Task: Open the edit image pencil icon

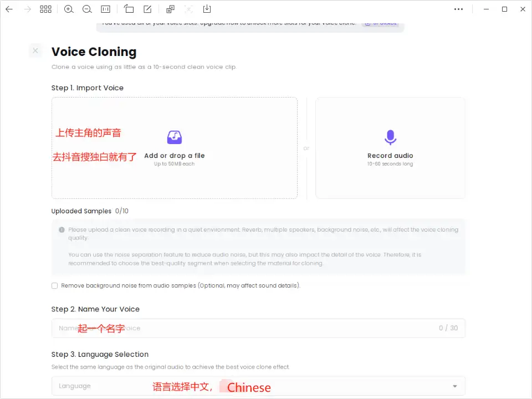Action: tap(147, 9)
